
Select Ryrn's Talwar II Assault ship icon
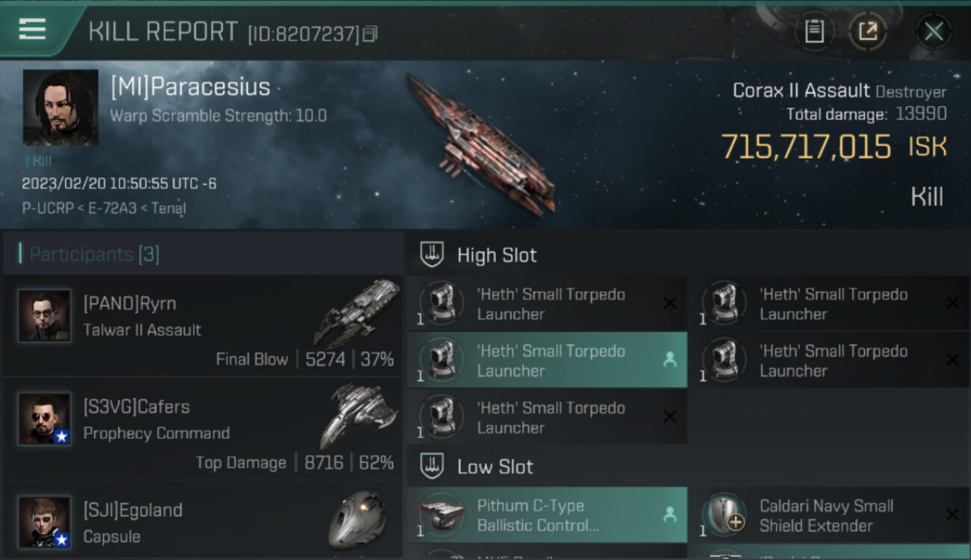click(358, 312)
